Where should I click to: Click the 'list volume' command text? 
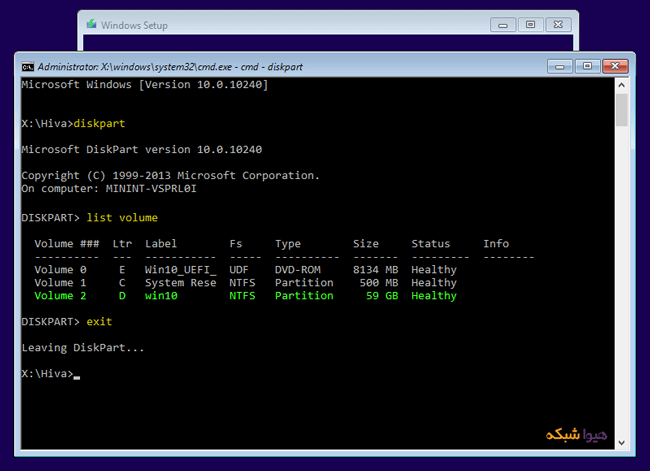click(122, 218)
